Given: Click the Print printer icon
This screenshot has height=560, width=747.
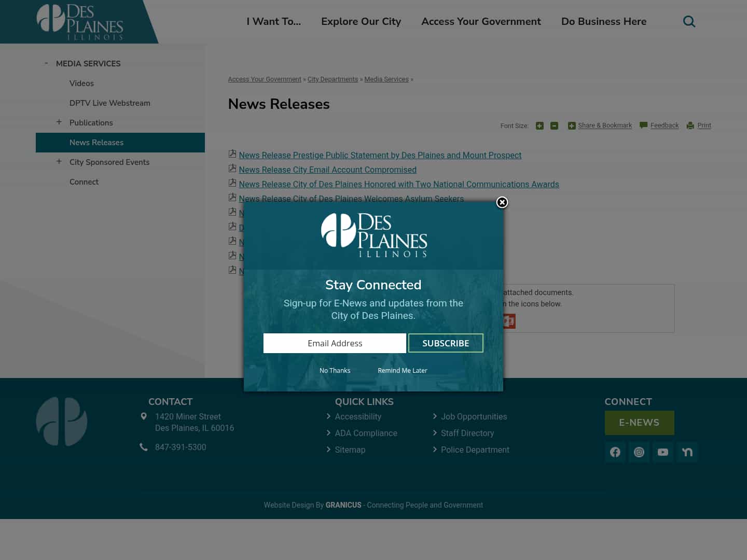Looking at the screenshot, I should click(x=690, y=126).
